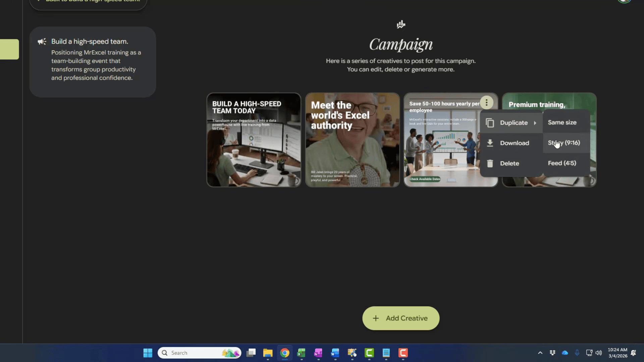644x362 pixels.
Task: Open Word from the taskbar
Action: 335,353
